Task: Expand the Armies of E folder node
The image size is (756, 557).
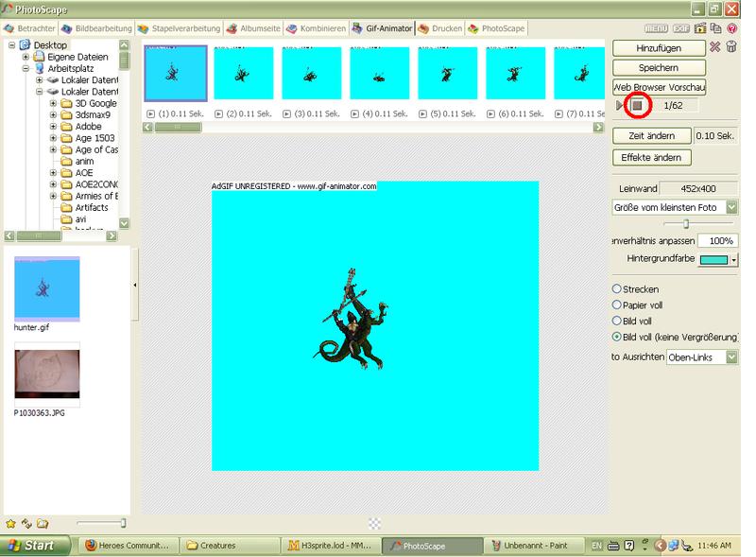Action: [53, 196]
